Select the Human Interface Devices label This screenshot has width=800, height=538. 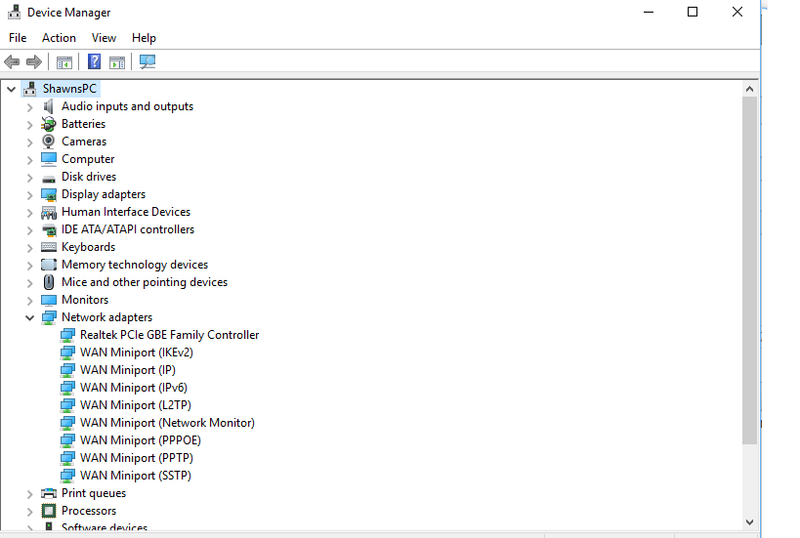click(x=126, y=212)
